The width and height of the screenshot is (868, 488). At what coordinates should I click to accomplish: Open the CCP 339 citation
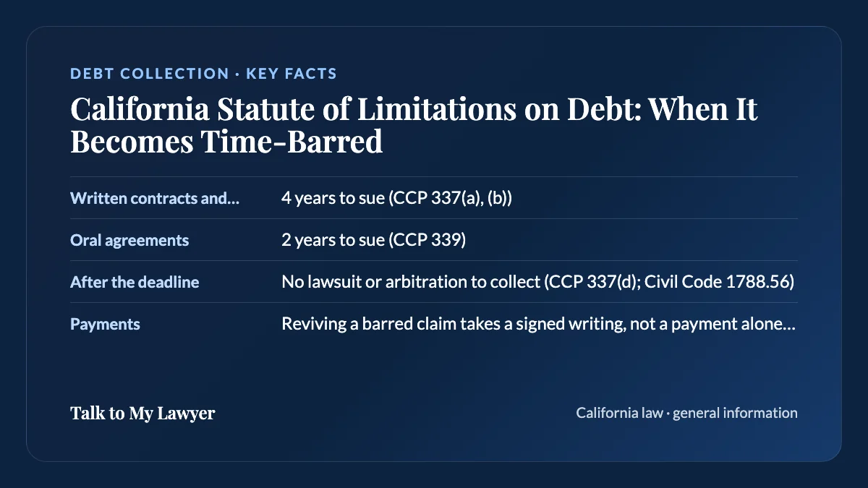click(427, 240)
